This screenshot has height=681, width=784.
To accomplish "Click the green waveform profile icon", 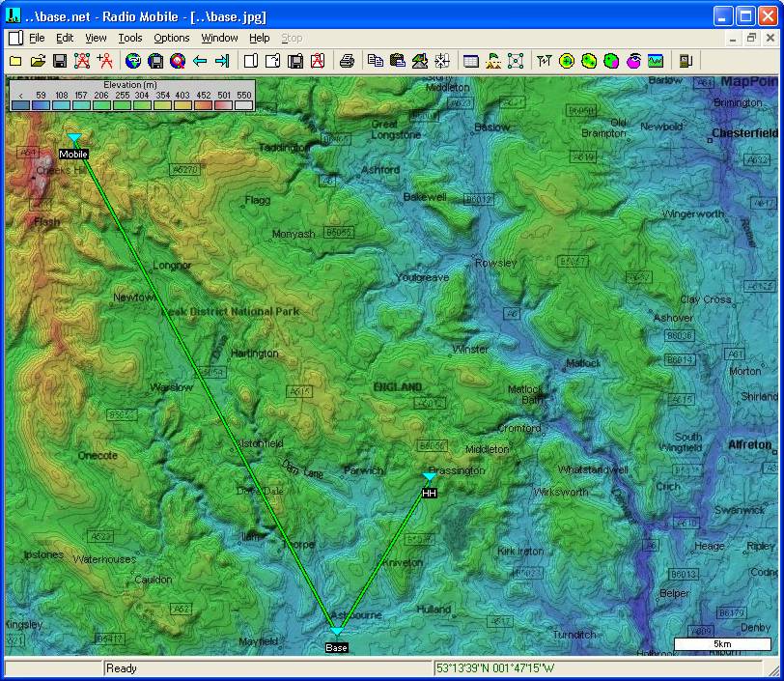I will (656, 61).
